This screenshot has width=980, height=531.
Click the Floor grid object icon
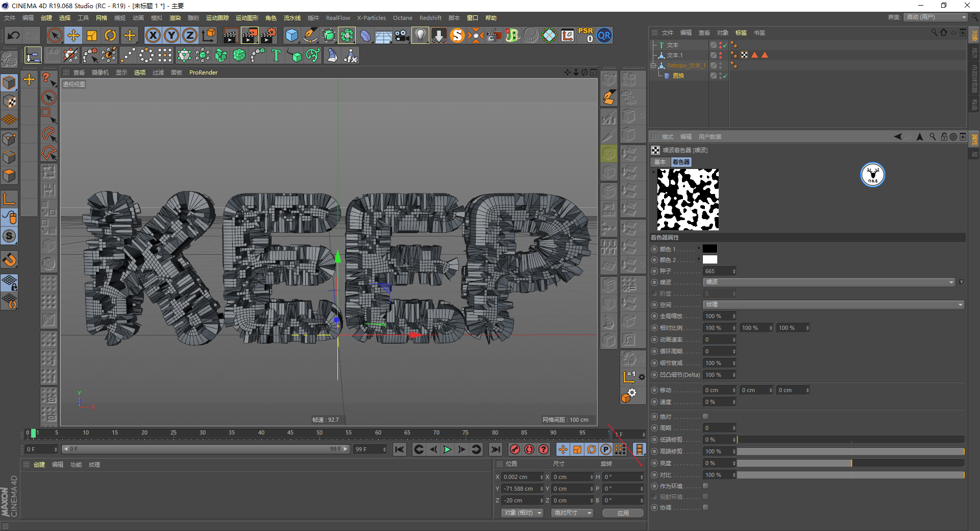(383, 35)
